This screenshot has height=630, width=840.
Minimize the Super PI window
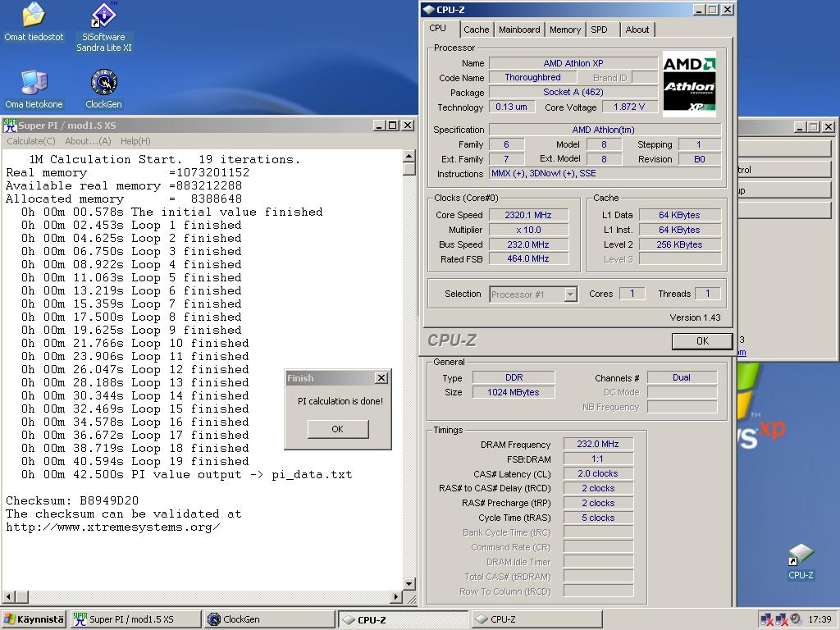379,126
